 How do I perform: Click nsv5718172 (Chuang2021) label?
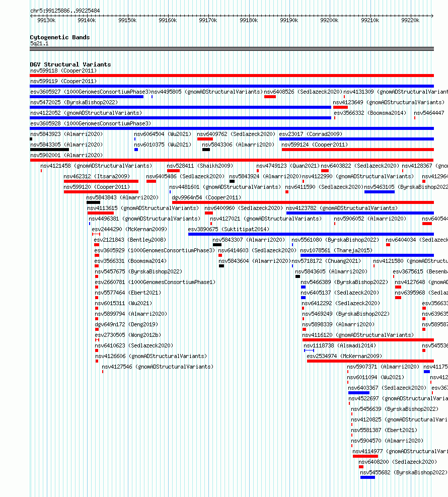click(x=326, y=261)
